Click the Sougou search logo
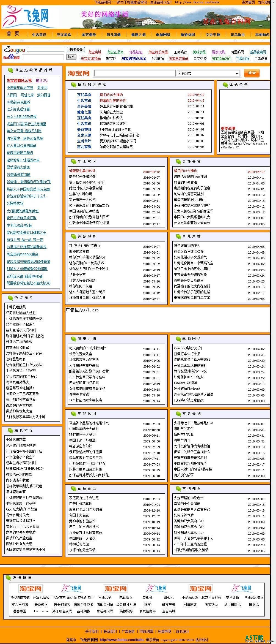The width and height of the screenshot is (276, 644). tap(14, 50)
